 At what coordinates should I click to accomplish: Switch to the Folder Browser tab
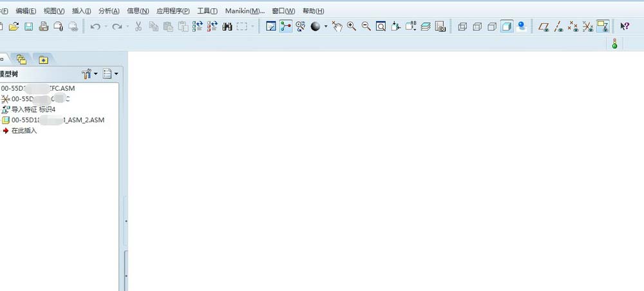tap(22, 59)
